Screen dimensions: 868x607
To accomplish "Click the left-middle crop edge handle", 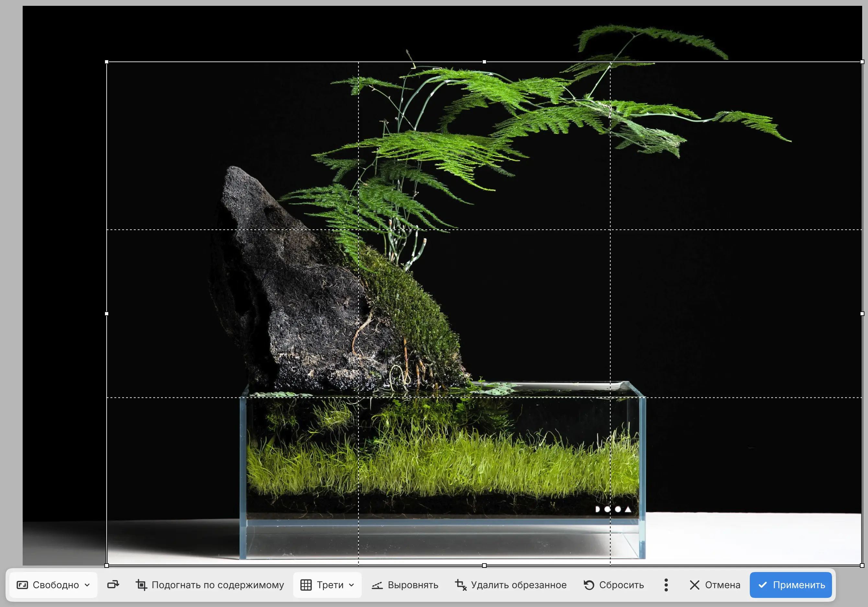I will pos(107,314).
